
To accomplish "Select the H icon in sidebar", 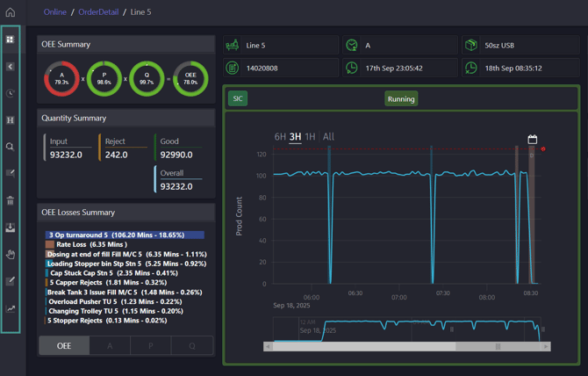I will [x=11, y=120].
